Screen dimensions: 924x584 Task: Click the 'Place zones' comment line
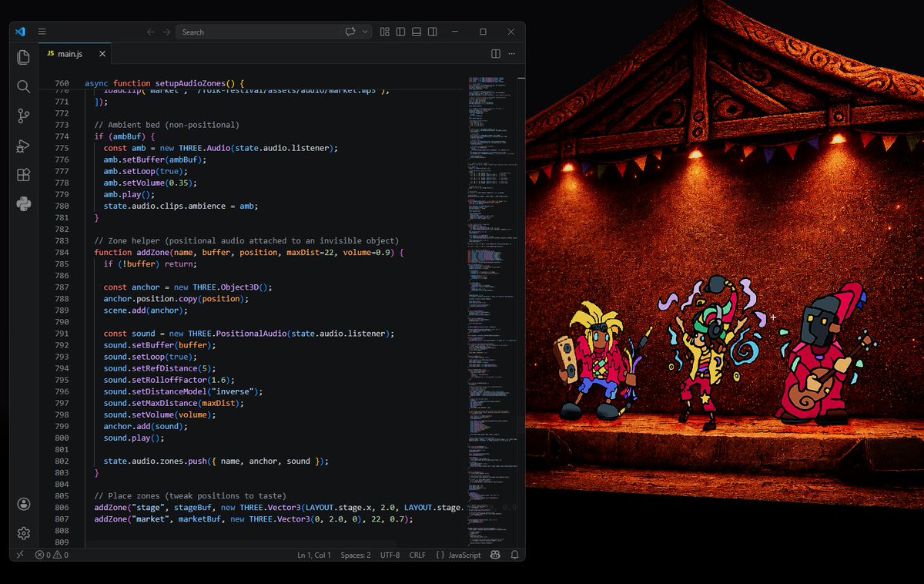pyautogui.click(x=190, y=495)
